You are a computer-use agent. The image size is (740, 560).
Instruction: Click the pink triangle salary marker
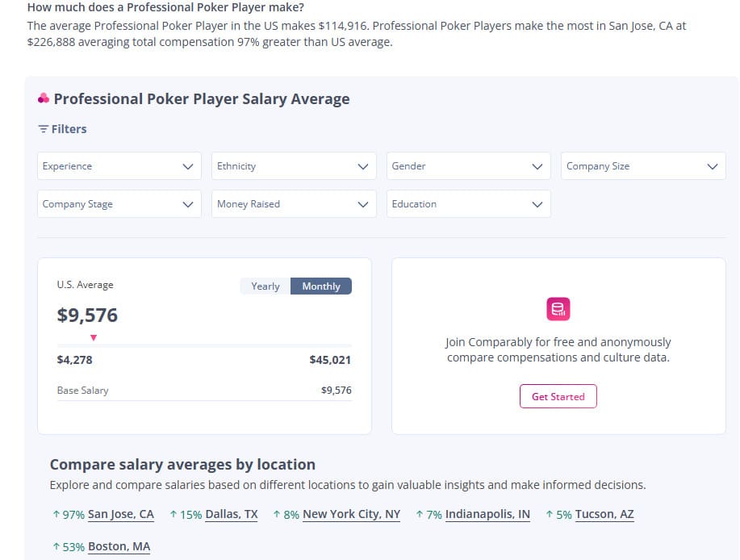[94, 337]
